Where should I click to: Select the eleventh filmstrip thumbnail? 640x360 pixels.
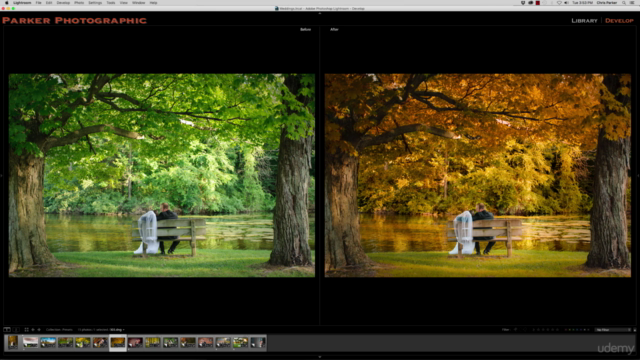pos(188,342)
